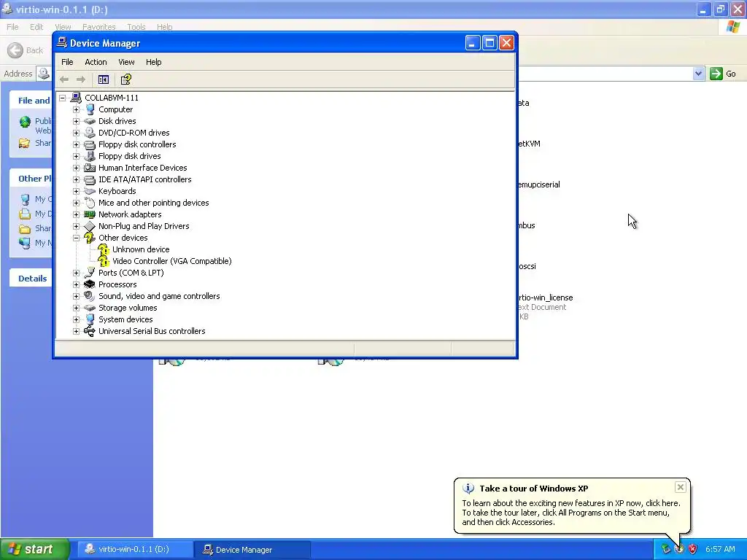The width and height of the screenshot is (747, 560).
Task: Select the Other devices question-mark icon
Action: [x=90, y=238]
